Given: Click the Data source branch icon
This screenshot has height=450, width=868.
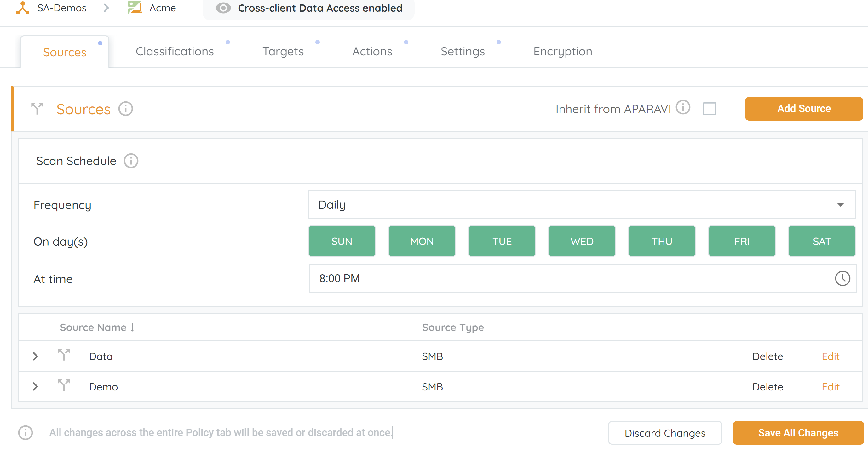Looking at the screenshot, I should pos(64,355).
